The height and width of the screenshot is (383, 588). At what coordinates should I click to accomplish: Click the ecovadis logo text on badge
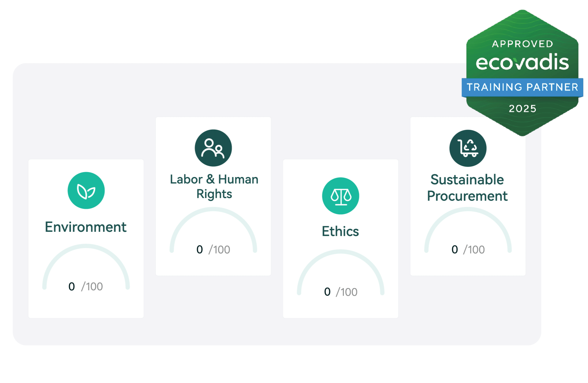[x=522, y=62]
